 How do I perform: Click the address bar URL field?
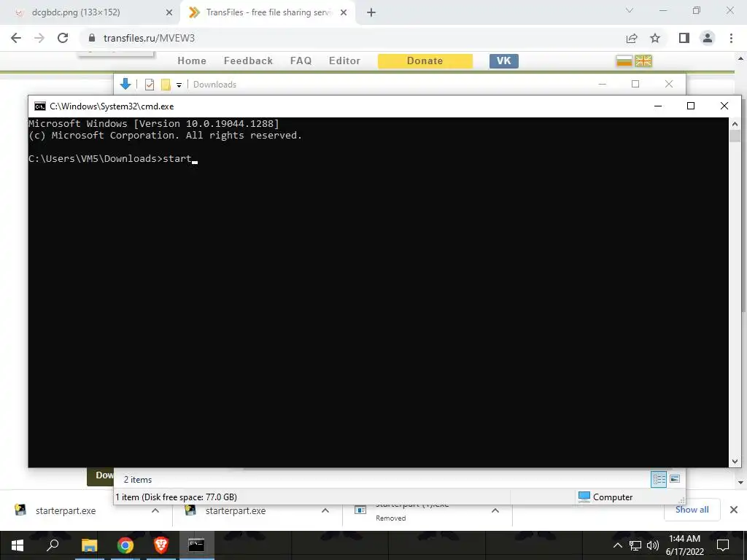coord(352,38)
